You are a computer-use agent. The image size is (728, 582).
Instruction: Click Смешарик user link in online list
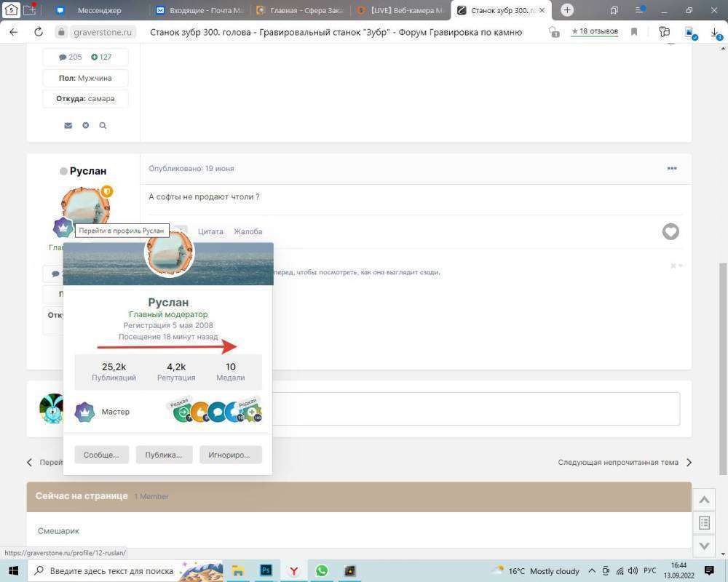(58, 530)
